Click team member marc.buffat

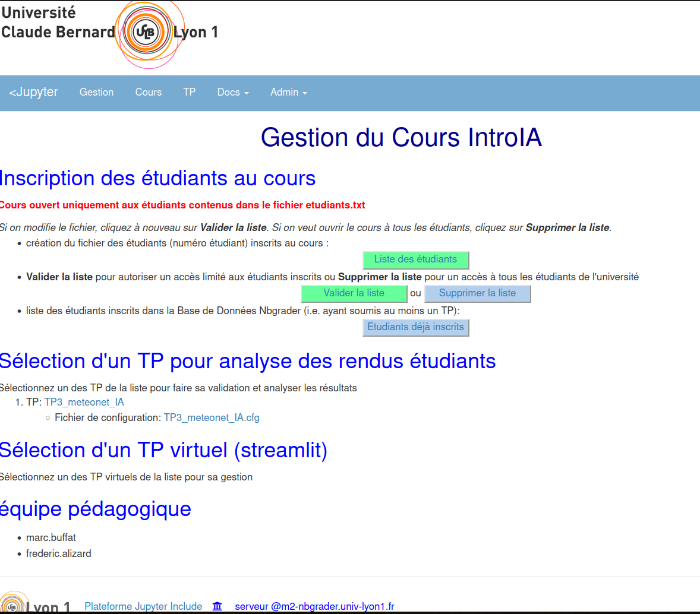pyautogui.click(x=51, y=537)
